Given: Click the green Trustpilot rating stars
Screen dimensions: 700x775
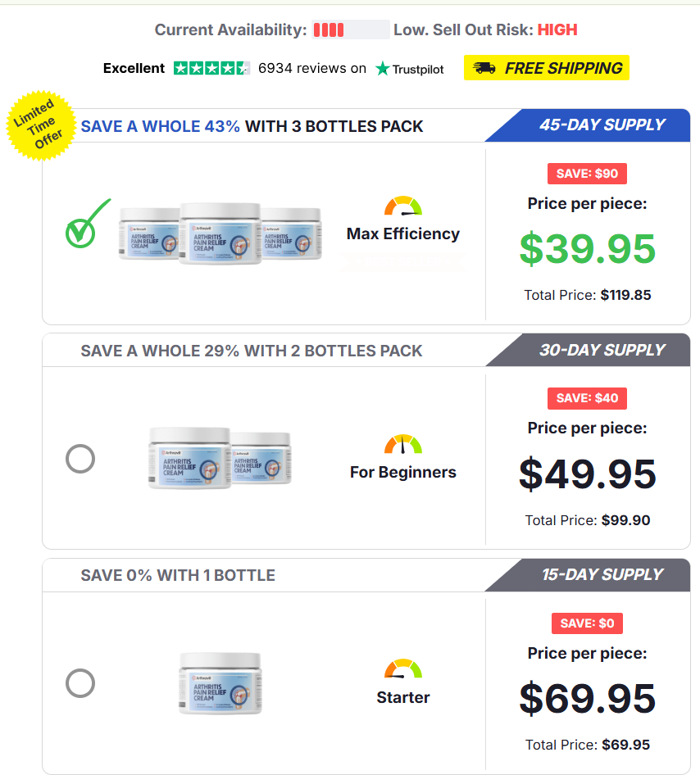Looking at the screenshot, I should pyautogui.click(x=212, y=69).
